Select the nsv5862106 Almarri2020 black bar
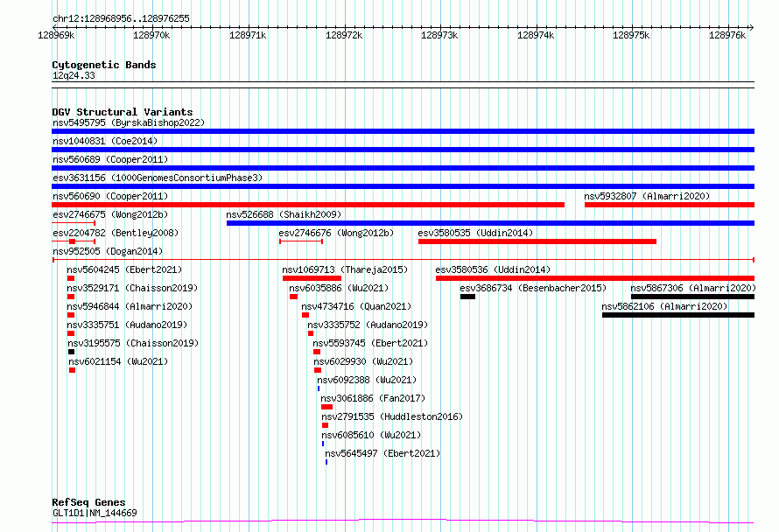This screenshot has width=779, height=532. 678,315
